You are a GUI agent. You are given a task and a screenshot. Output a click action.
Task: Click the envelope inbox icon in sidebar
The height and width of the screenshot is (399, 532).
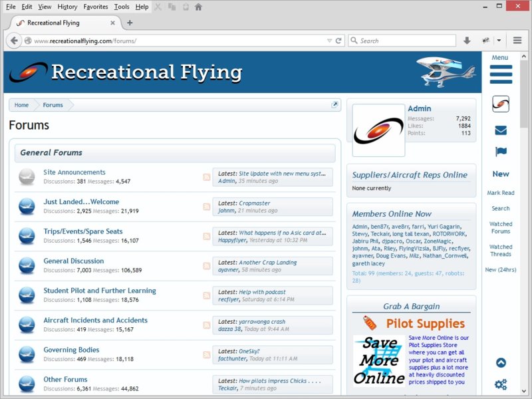[501, 130]
